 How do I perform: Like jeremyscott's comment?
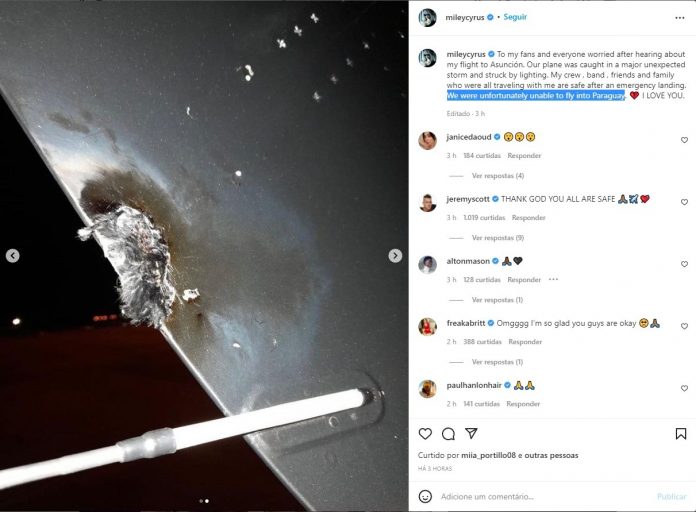point(684,202)
